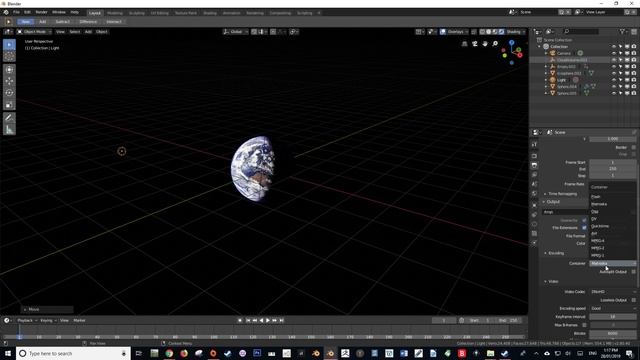Jump to the last frame
This screenshot has width=640, height=360.
click(x=281, y=320)
